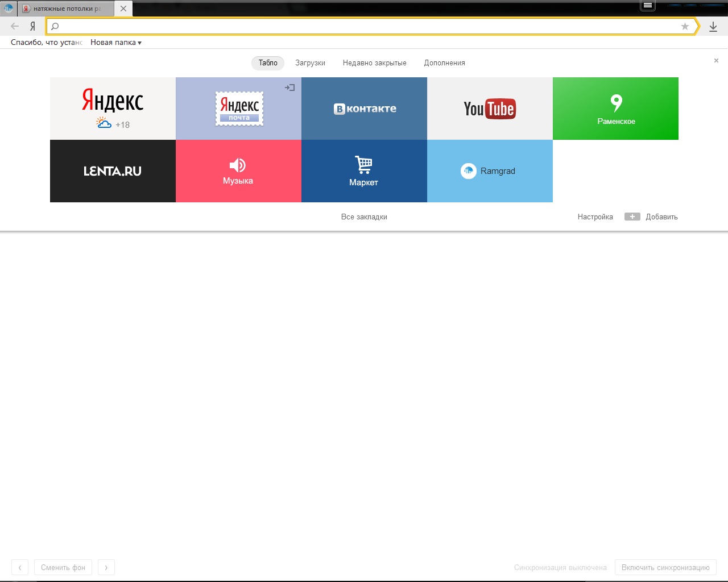Image resolution: width=728 pixels, height=582 pixels.
Task: Switch to the Загрузки tab
Action: 310,63
